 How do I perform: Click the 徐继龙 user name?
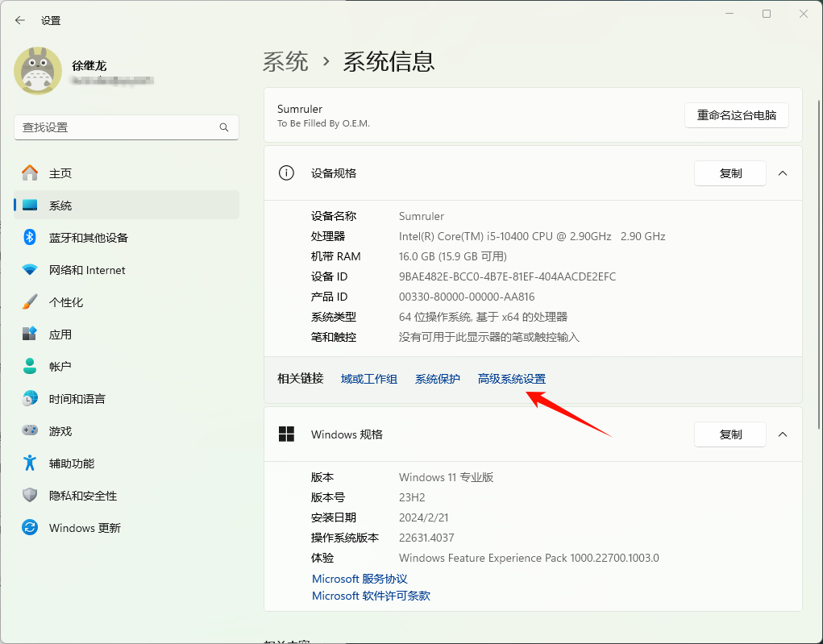pos(89,66)
